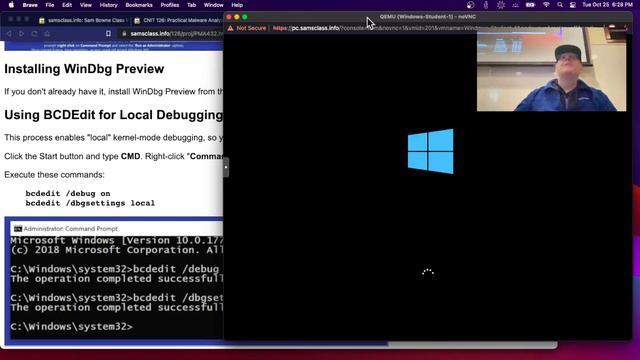Viewport: 640px width, 360px height.
Task: Open Spotlight search in menu bar
Action: (560, 5)
